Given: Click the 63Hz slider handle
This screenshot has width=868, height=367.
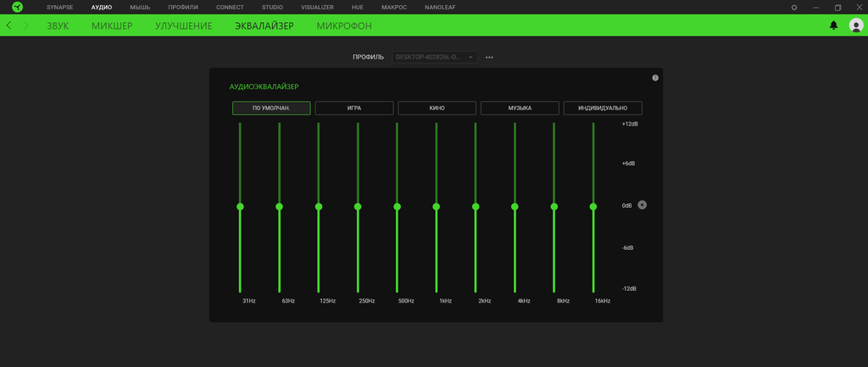Looking at the screenshot, I should pyautogui.click(x=279, y=207).
